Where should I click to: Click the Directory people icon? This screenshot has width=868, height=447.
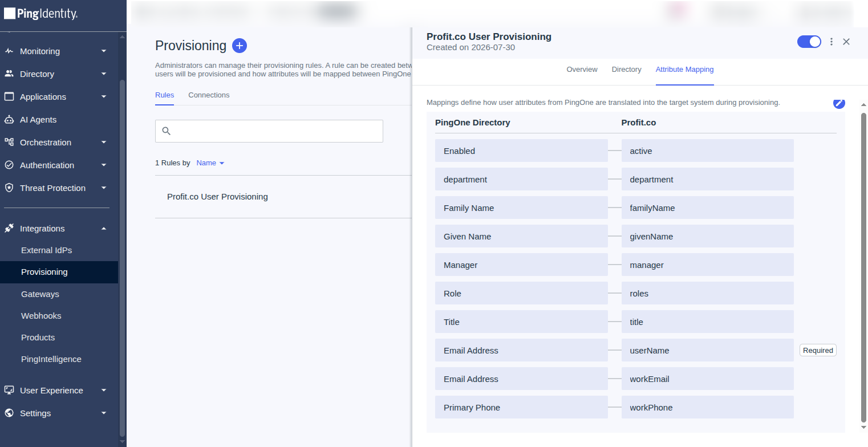tap(9, 74)
